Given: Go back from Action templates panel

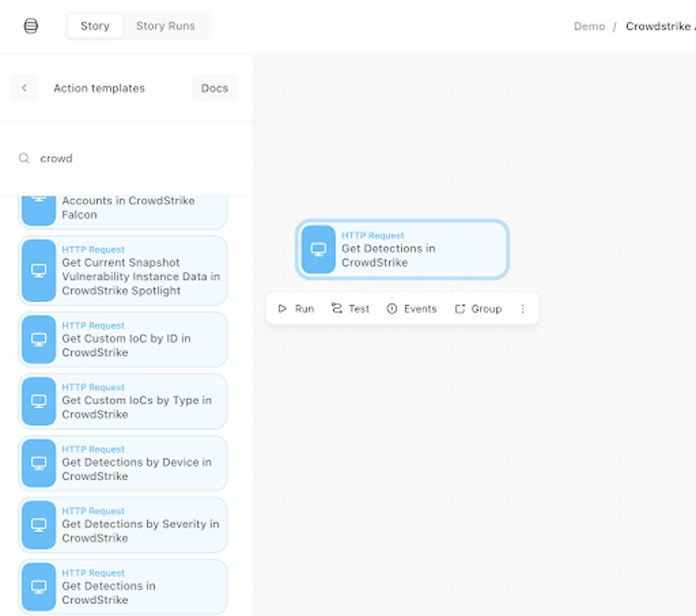Looking at the screenshot, I should (24, 88).
